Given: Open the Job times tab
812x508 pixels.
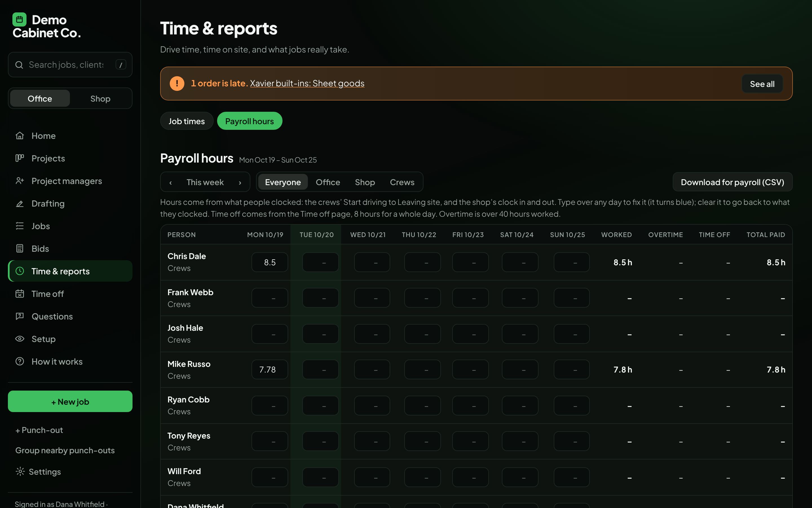Looking at the screenshot, I should point(187,121).
